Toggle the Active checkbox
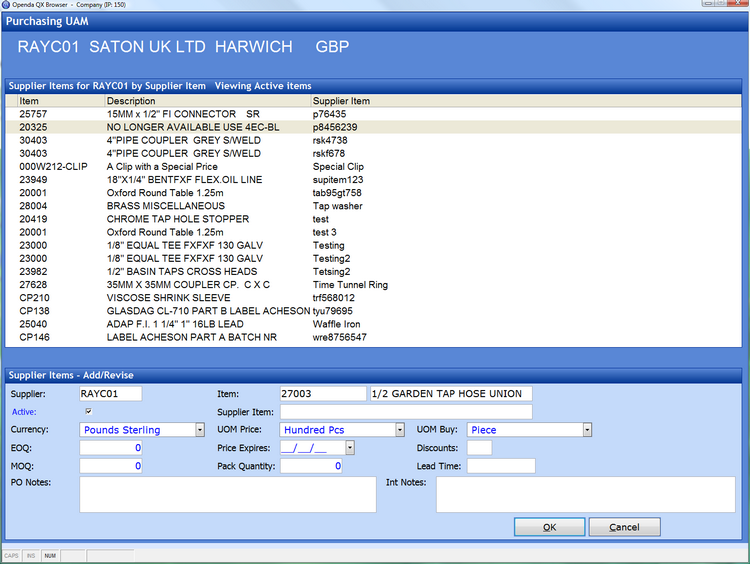The height and width of the screenshot is (564, 750). pyautogui.click(x=88, y=411)
